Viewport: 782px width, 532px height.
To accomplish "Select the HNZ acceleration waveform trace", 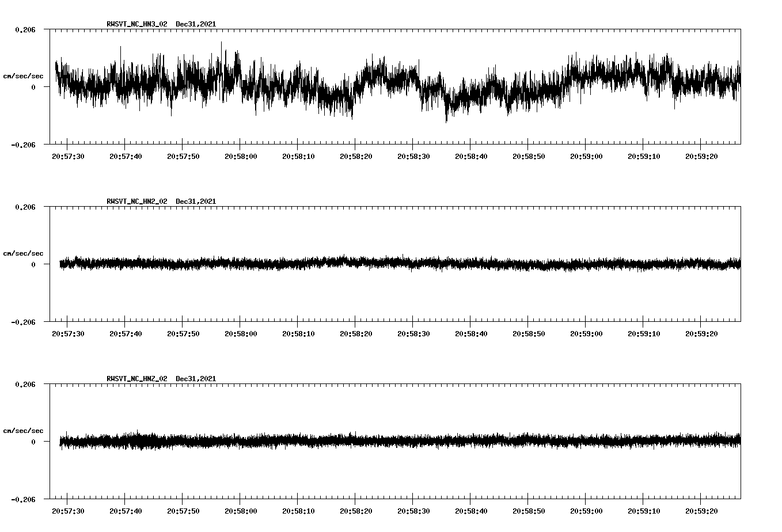I will point(400,440).
